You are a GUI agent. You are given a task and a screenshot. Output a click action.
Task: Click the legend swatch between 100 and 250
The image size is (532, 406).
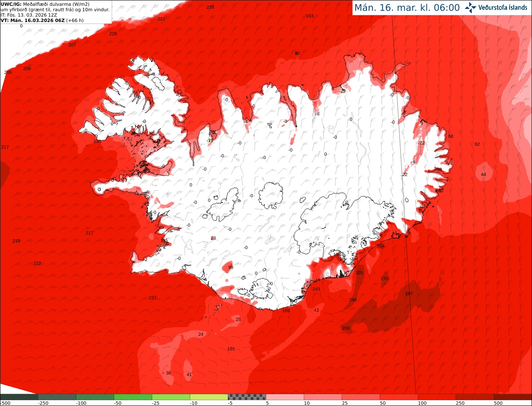437,397
